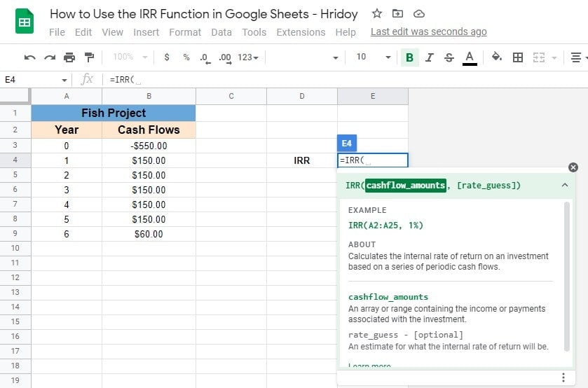Open the Help menu
The width and height of the screenshot is (588, 388).
[346, 32]
